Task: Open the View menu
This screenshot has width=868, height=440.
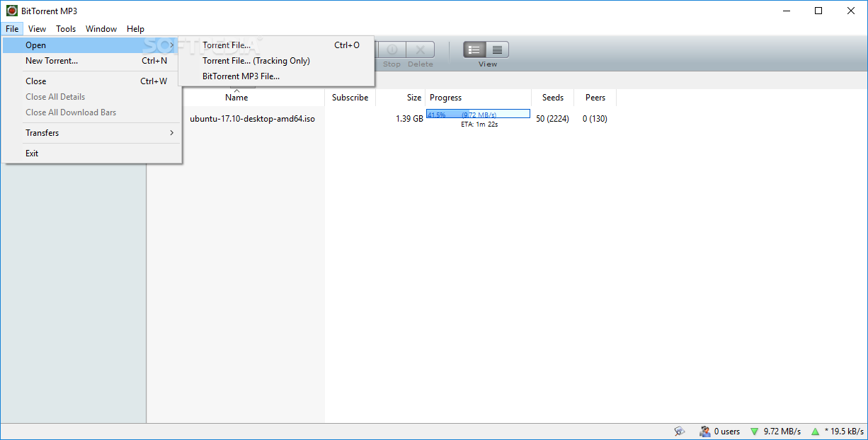Action: (37, 29)
